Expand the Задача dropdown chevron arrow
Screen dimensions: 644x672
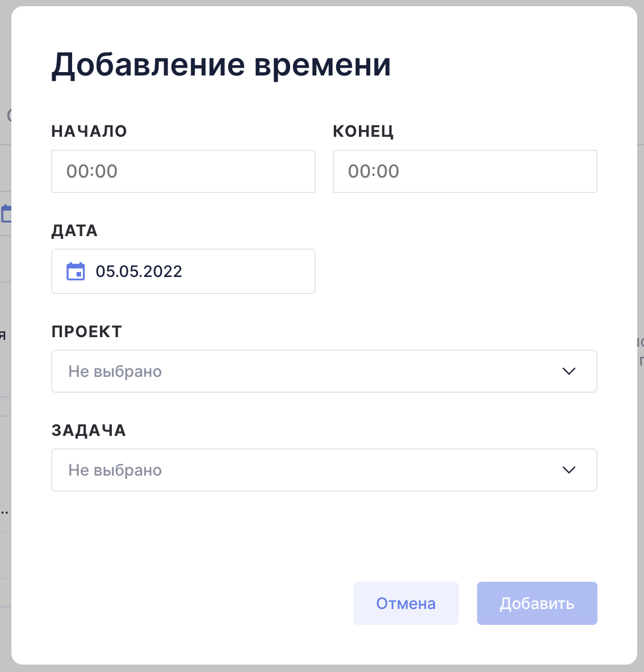click(x=568, y=470)
